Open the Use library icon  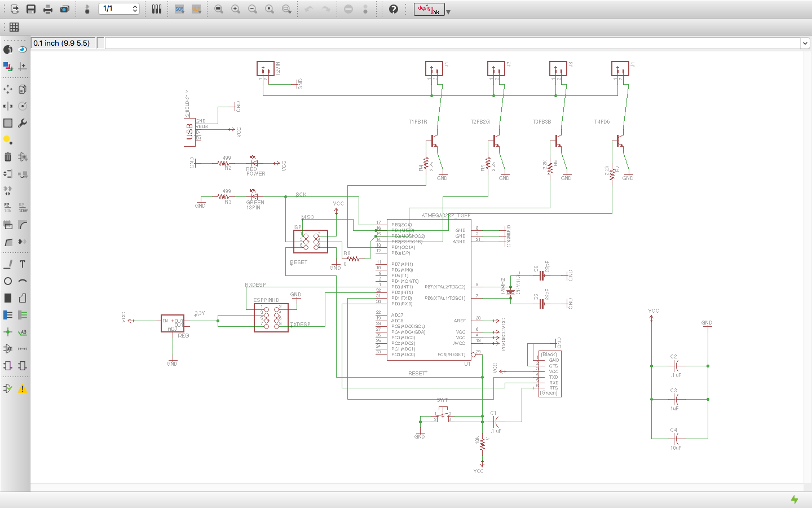point(157,9)
